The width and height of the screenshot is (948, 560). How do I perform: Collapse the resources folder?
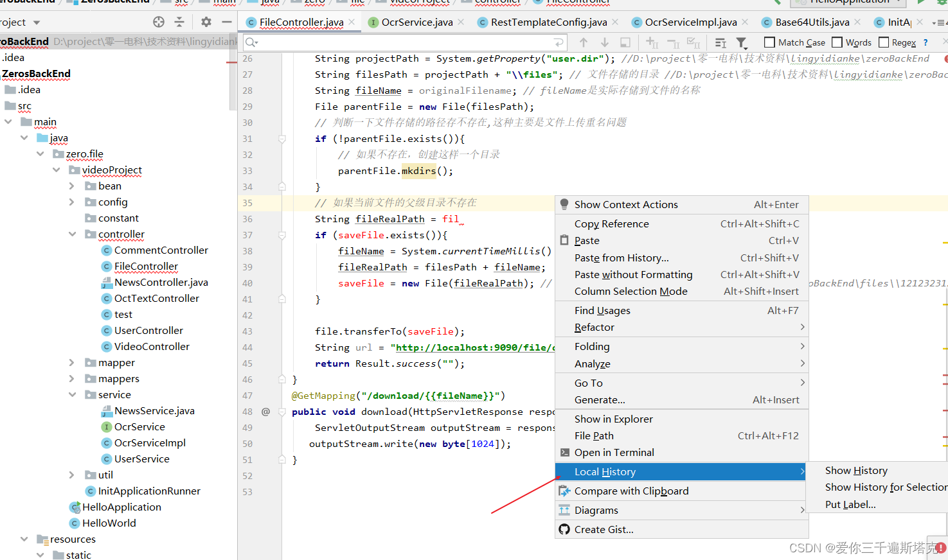coord(24,539)
